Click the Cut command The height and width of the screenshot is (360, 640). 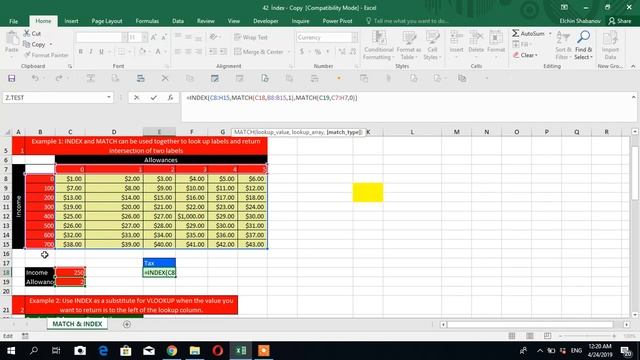32,33
